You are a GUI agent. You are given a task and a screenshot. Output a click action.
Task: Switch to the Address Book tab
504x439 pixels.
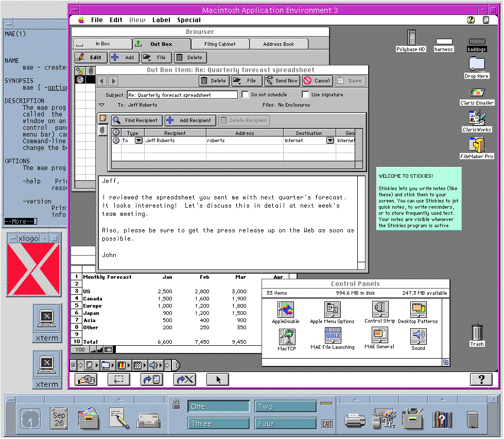(x=279, y=44)
